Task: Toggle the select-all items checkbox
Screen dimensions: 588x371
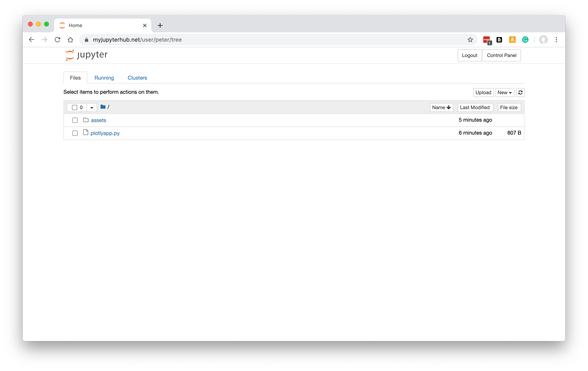Action: [75, 107]
